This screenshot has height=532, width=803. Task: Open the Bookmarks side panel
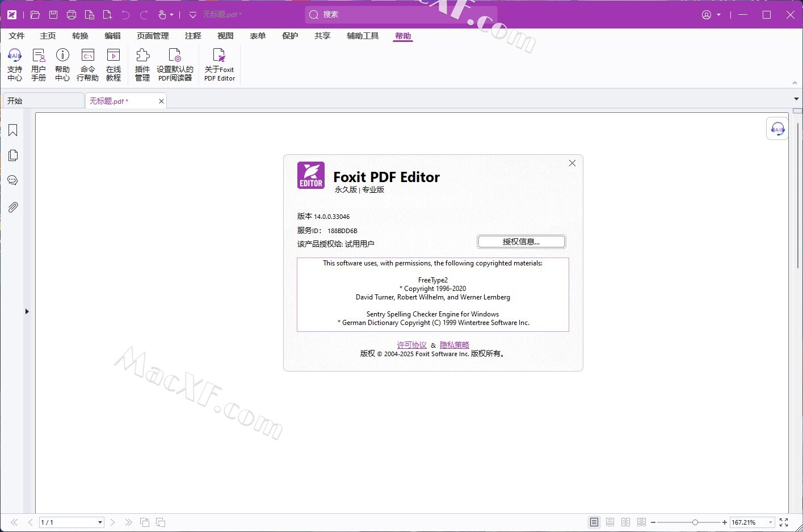[13, 130]
